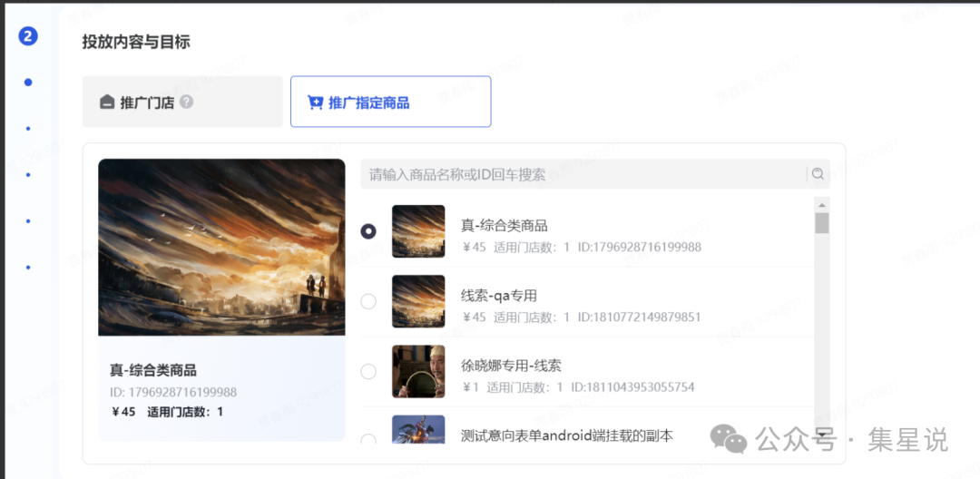This screenshot has height=479, width=980.
Task: Click the 测试意向表单android端挂载的副本 product name
Action: (567, 435)
